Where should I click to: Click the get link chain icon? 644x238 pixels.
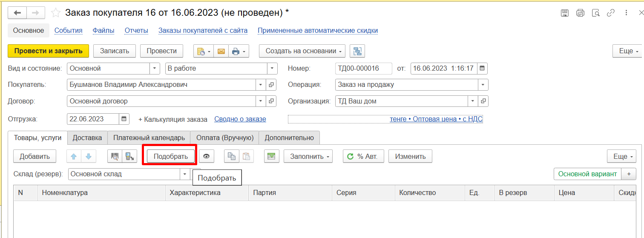coord(610,13)
